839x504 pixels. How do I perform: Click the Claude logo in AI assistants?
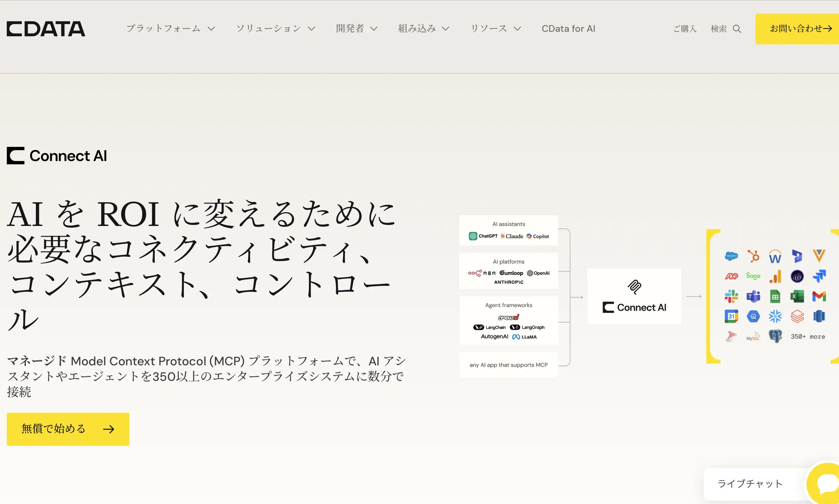click(512, 236)
